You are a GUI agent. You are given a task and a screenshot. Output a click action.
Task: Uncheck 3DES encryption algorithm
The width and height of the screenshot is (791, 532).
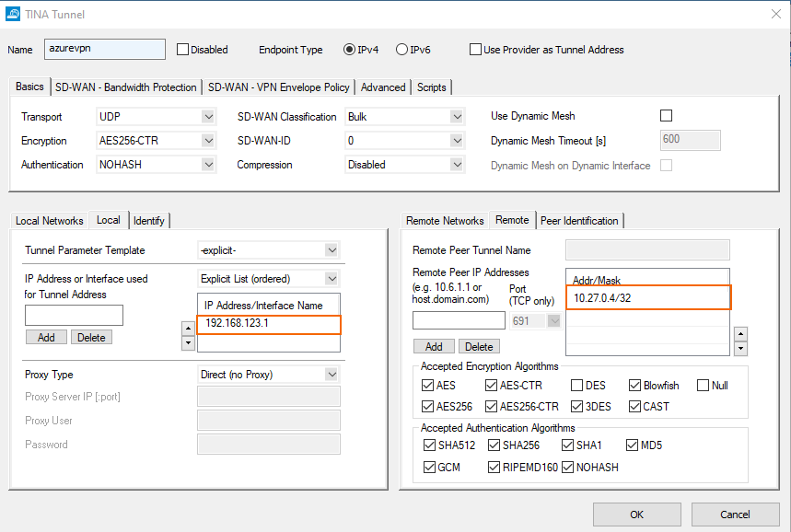coord(576,407)
